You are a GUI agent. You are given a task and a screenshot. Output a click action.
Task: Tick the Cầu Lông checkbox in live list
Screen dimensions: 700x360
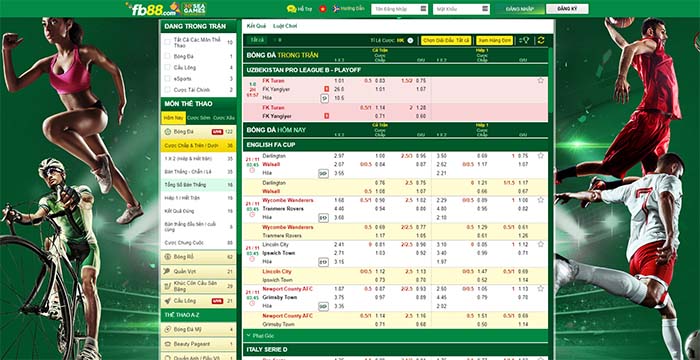(x=167, y=67)
